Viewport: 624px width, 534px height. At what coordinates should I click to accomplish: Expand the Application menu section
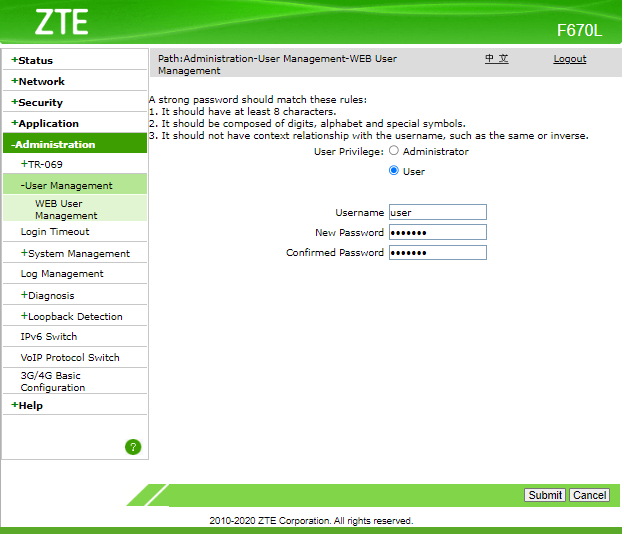coord(47,124)
